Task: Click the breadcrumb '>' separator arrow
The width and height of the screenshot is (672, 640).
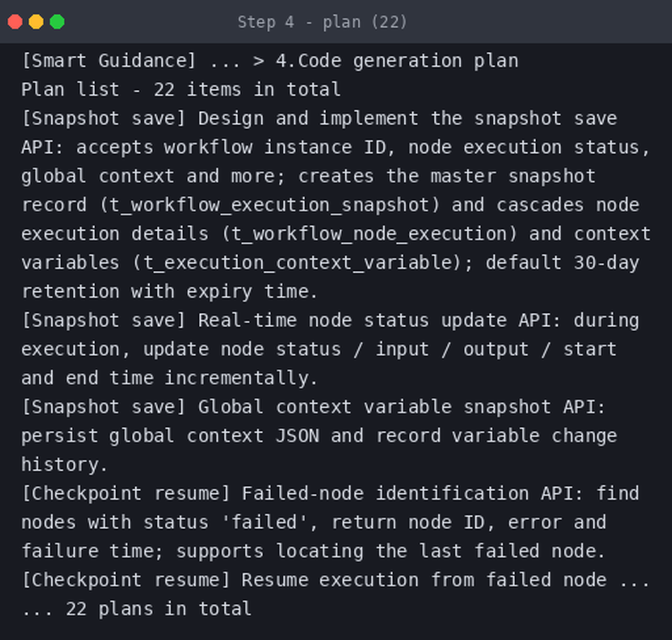Action: (258, 61)
